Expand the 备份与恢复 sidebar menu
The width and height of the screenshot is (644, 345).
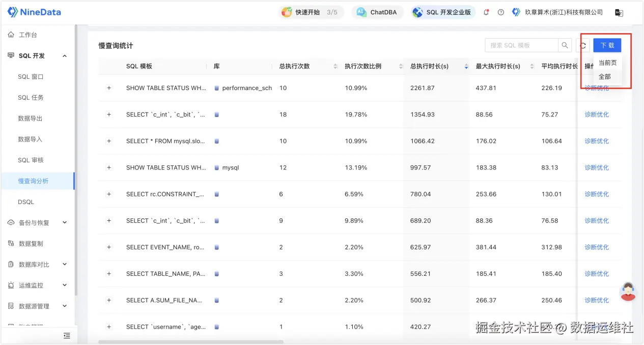point(65,223)
